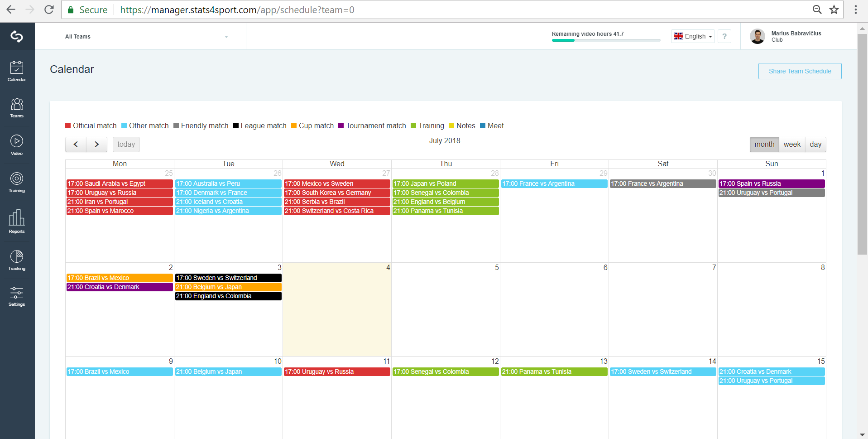Click the browser address bar URL

(x=237, y=10)
